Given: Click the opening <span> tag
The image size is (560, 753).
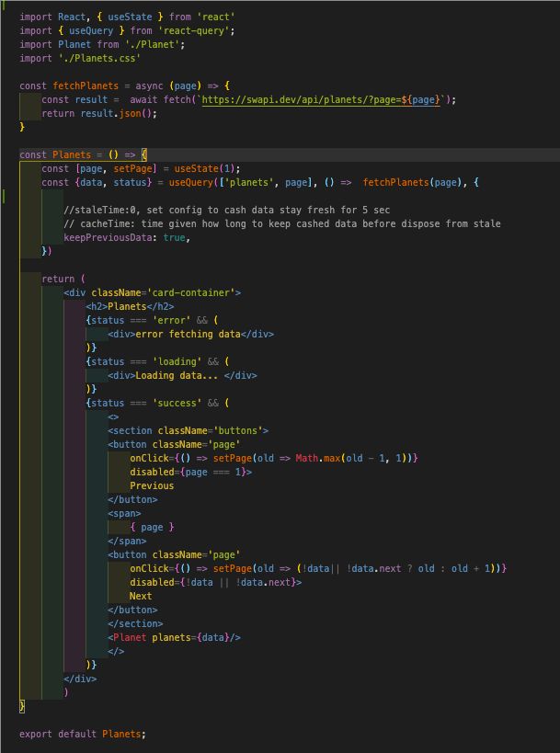Looking at the screenshot, I should pyautogui.click(x=124, y=513).
